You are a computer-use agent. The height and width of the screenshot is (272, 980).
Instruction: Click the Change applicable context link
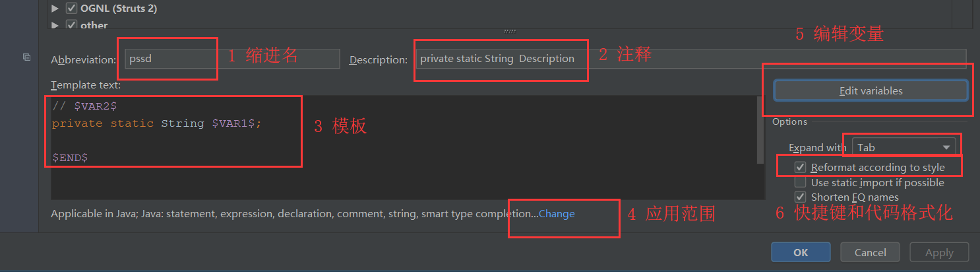[x=557, y=214]
